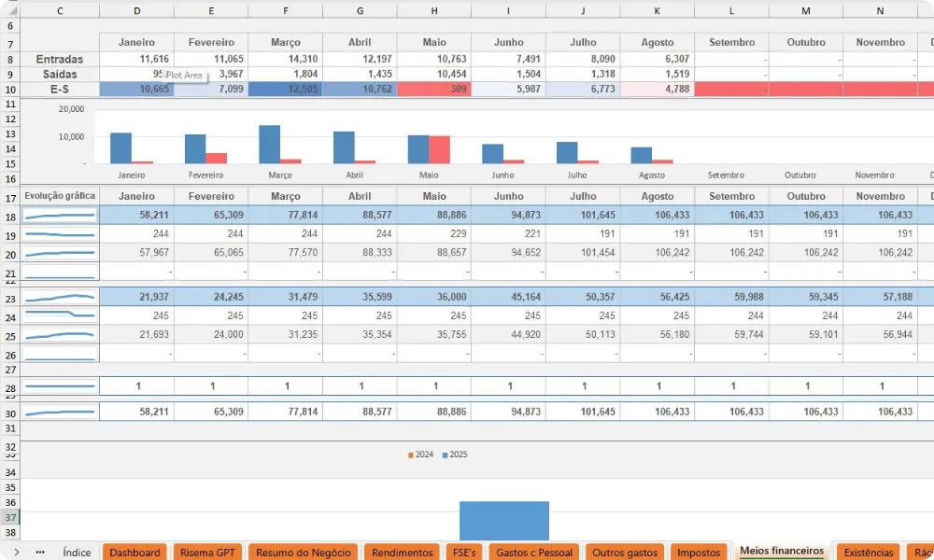Screen dimensions: 934x560
Task: Select Entradas value 14,310 for Março
Action: [x=285, y=59]
